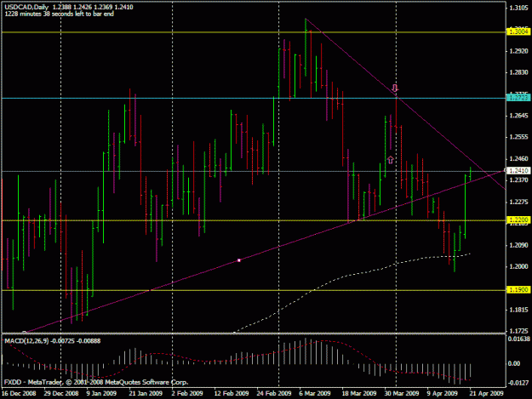Click the white trendline anchor square
The width and height of the screenshot is (532, 399).
coord(239,260)
